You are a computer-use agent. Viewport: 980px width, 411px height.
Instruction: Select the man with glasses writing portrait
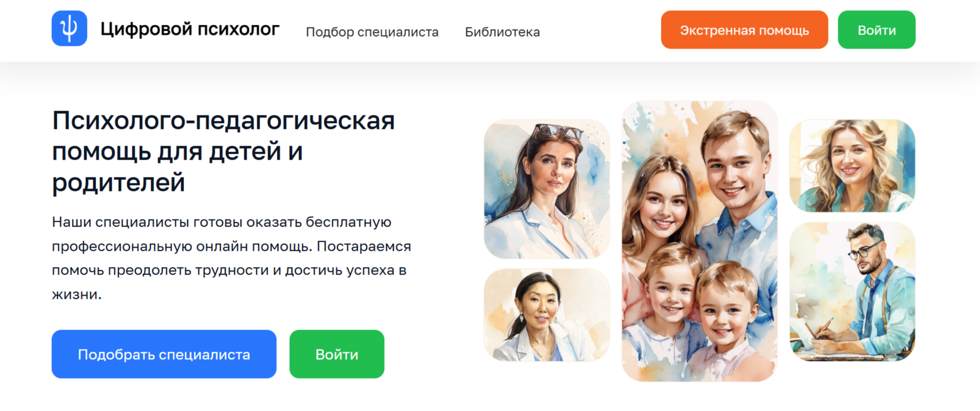pos(852,291)
